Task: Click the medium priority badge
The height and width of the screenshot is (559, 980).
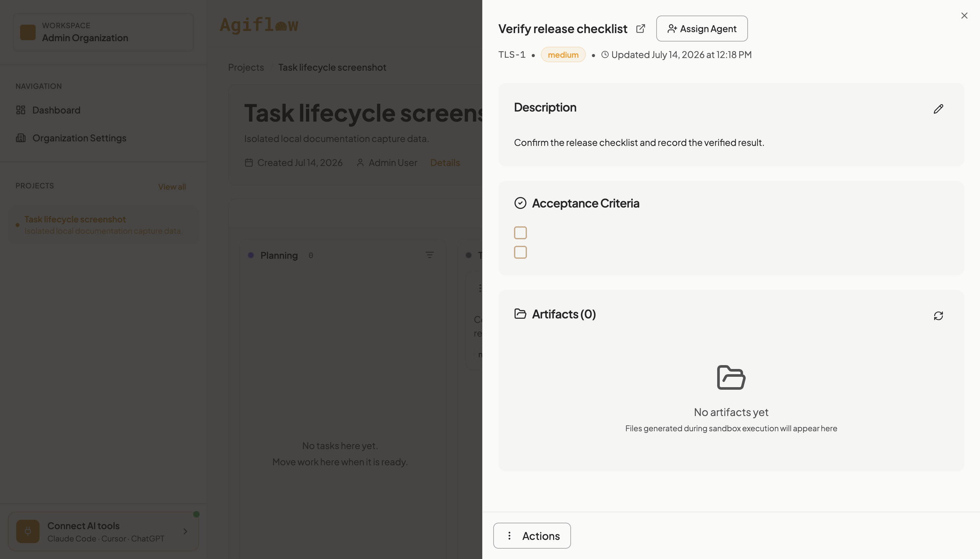Action: click(x=563, y=54)
